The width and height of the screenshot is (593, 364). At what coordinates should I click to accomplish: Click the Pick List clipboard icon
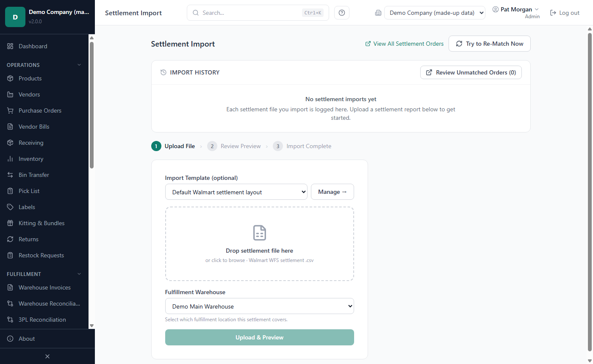(x=10, y=191)
